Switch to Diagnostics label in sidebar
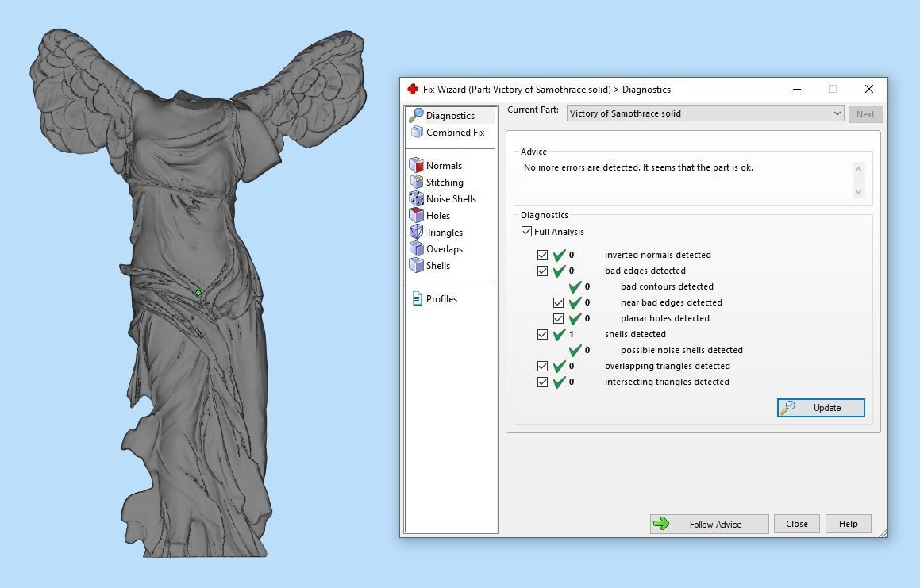920x588 pixels. [x=450, y=116]
